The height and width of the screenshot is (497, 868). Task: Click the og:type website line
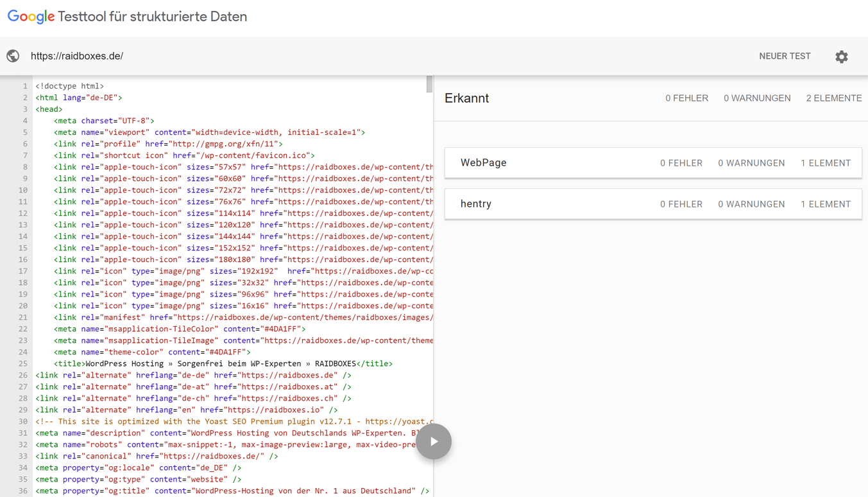pos(139,479)
